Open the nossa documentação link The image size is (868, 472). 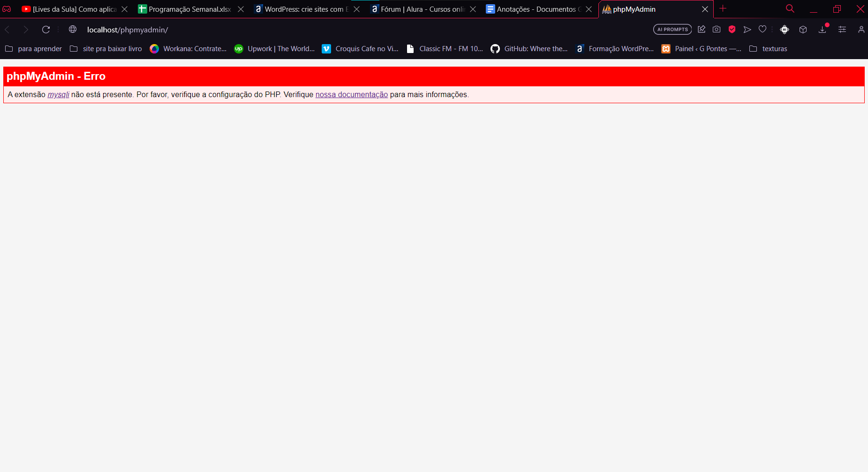[x=352, y=95]
